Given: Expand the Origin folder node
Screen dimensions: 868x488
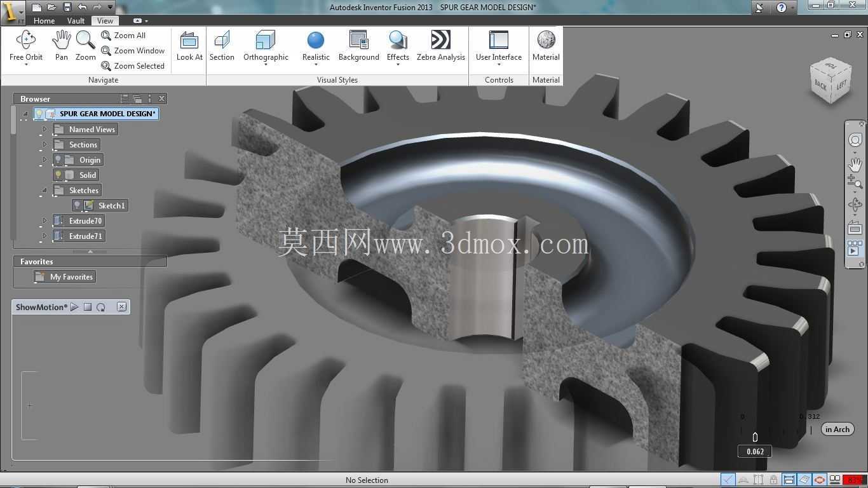Looking at the screenshot, I should coord(44,160).
